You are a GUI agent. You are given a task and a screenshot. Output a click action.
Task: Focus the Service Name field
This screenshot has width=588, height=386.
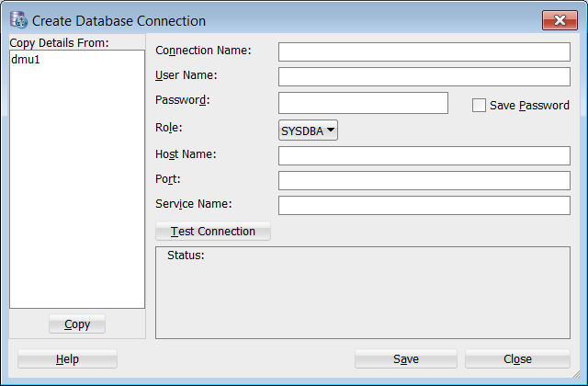pyautogui.click(x=424, y=204)
